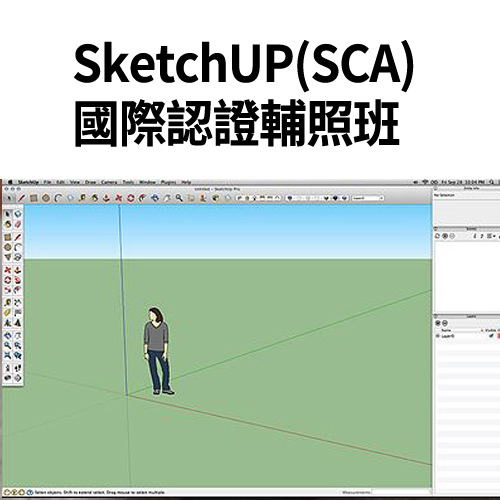Click the Zoom magnifier tool in top toolbar
Screen dimensions: 500x500
pos(179,198)
